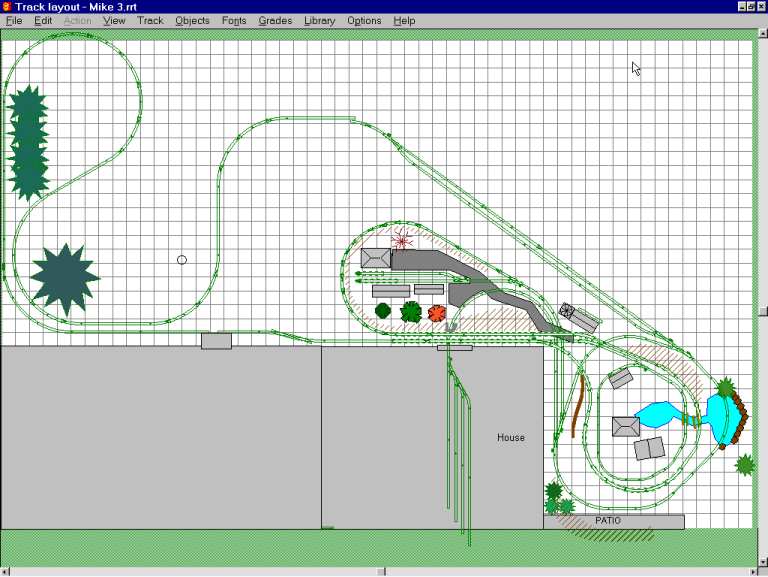Click the vertical scrollbar thumb
768x577 pixels.
point(763,312)
